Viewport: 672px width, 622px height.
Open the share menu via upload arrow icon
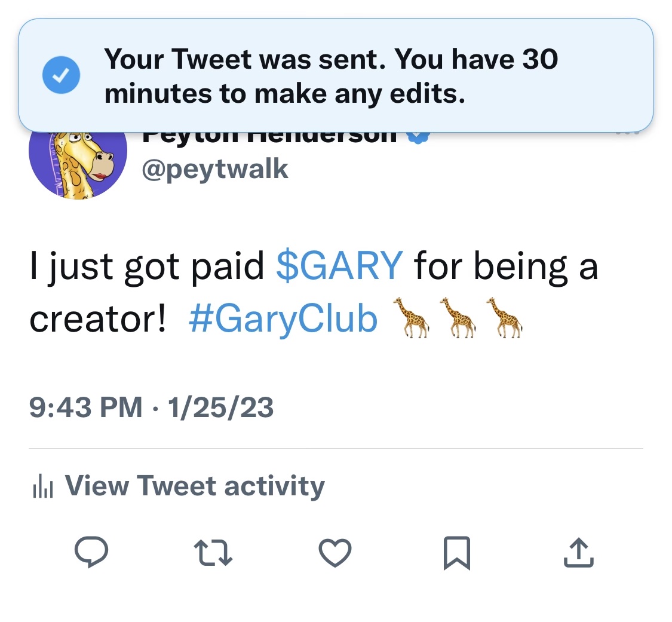[x=578, y=553]
